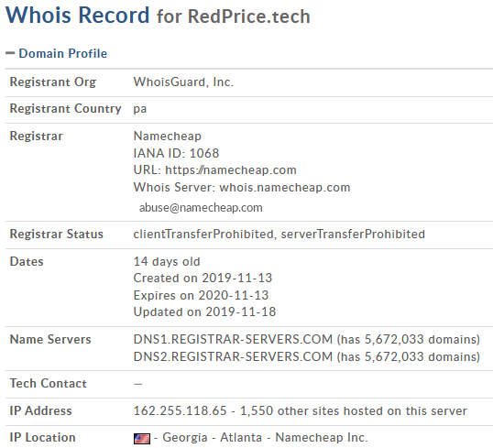493x448 pixels.
Task: Click Expires on 2020-11-13 date
Action: 201,296
